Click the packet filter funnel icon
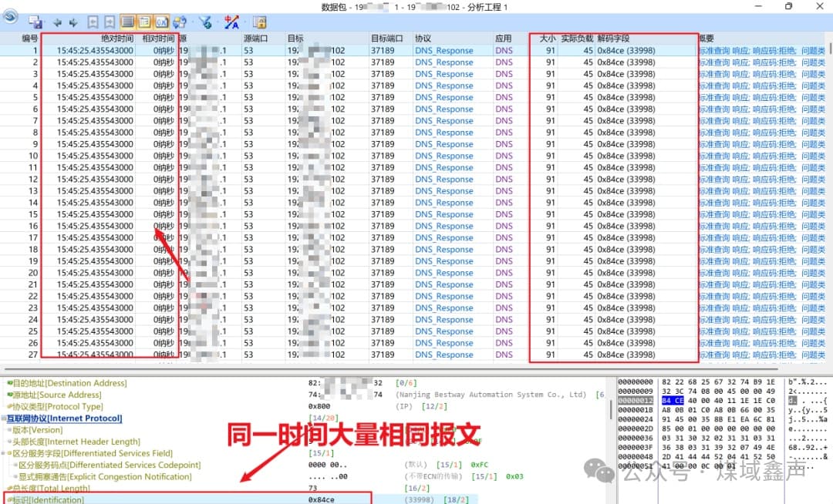The height and width of the screenshot is (504, 833). (x=205, y=22)
